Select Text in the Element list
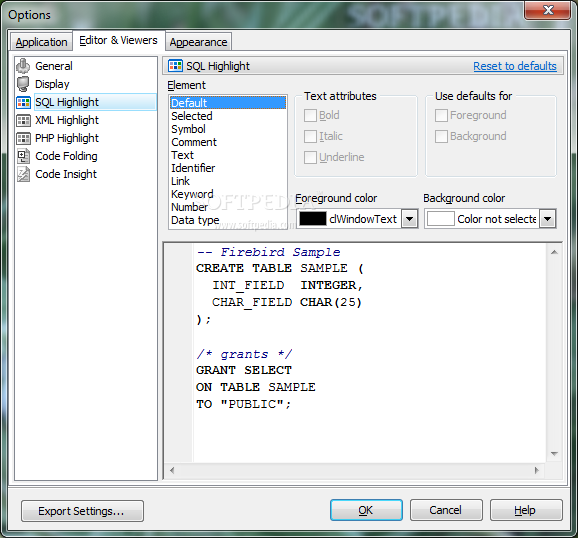This screenshot has width=578, height=538. [x=228, y=155]
